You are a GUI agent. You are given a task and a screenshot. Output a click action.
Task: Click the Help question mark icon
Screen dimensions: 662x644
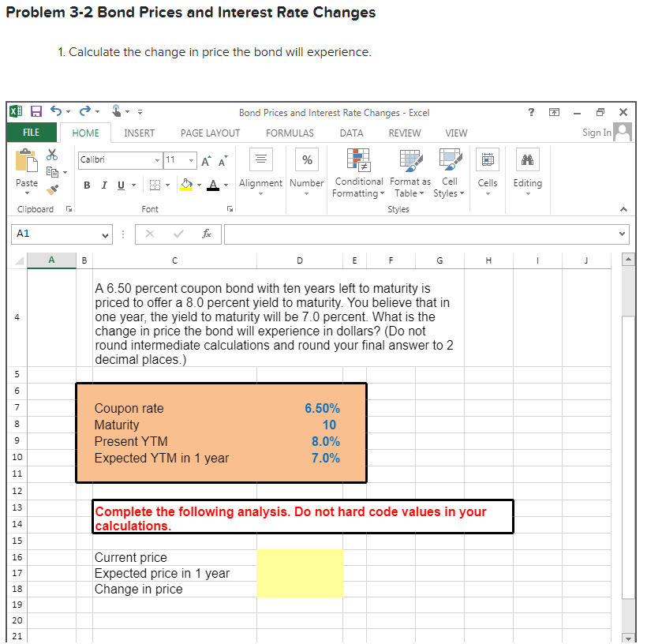[532, 112]
